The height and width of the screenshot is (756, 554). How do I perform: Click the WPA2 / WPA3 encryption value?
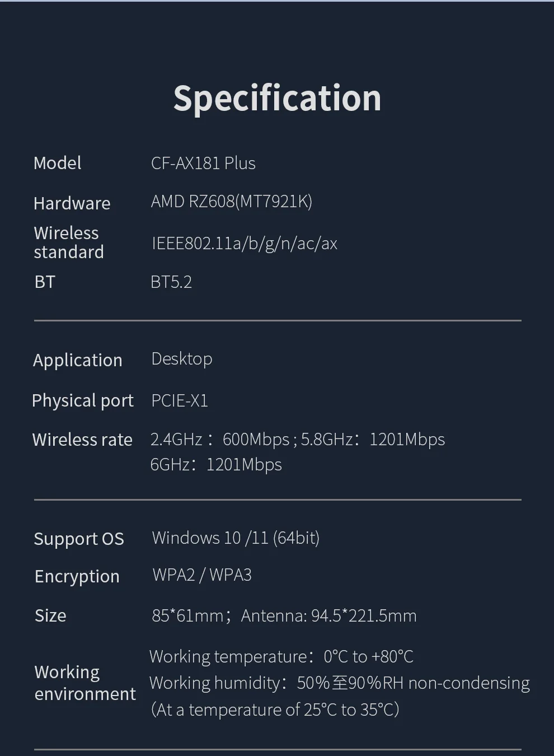(202, 575)
